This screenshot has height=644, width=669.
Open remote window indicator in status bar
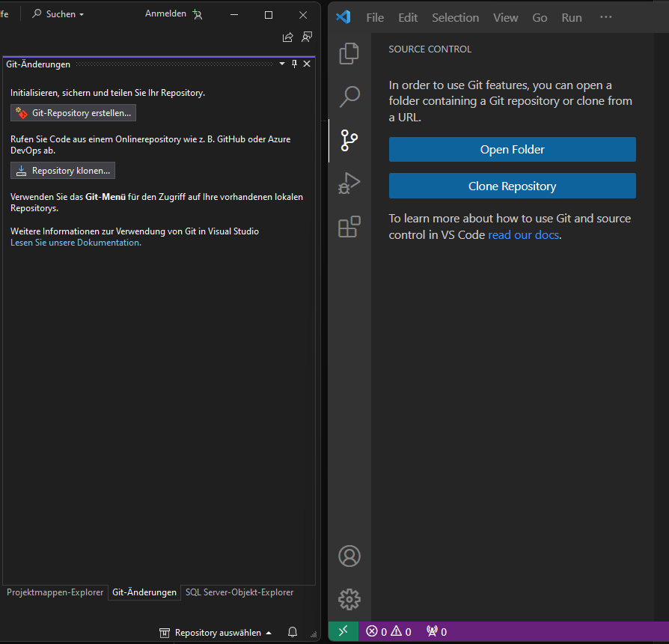[343, 631]
